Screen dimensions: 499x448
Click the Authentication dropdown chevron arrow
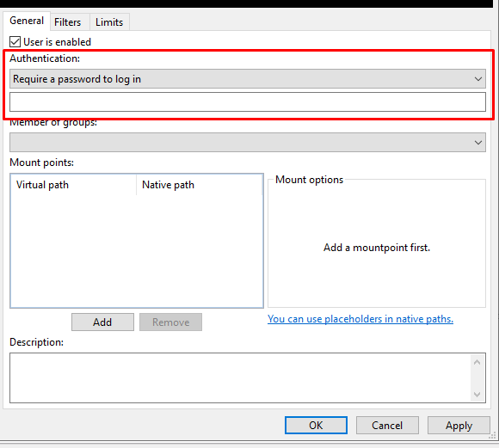click(x=478, y=79)
